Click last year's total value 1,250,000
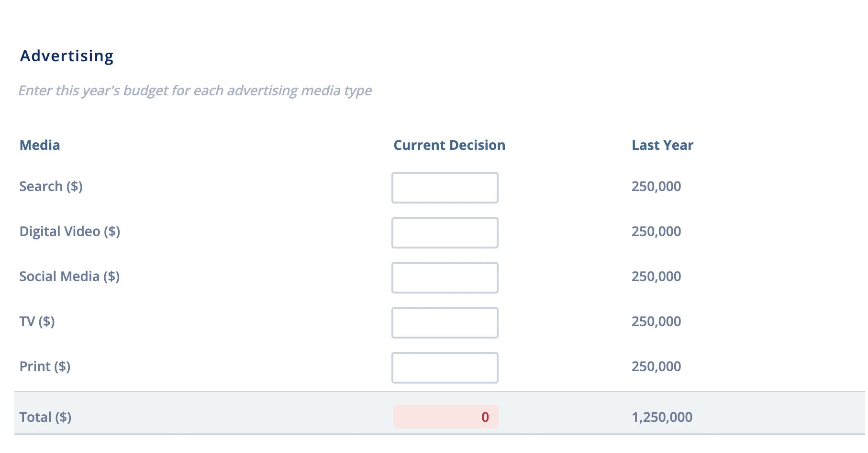This screenshot has height=453, width=868. [x=662, y=417]
